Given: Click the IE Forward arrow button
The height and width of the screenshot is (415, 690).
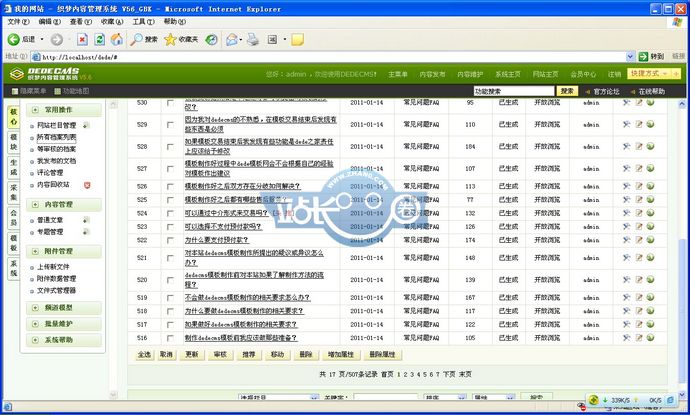Looking at the screenshot, I should [x=56, y=40].
